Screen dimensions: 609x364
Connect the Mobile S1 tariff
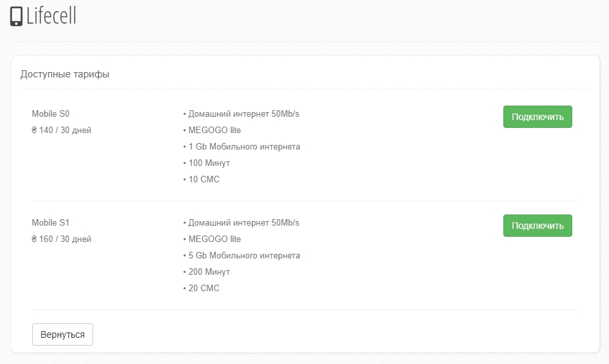tap(537, 226)
